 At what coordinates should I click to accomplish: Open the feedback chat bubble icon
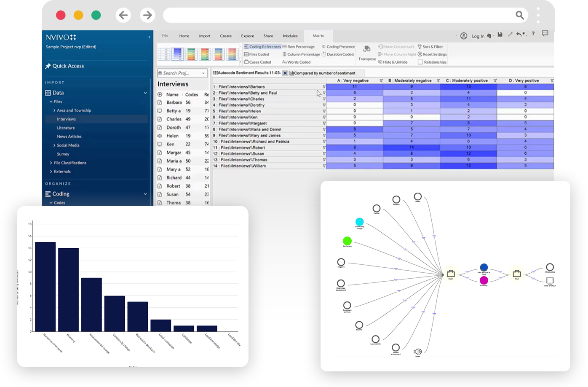[545, 34]
